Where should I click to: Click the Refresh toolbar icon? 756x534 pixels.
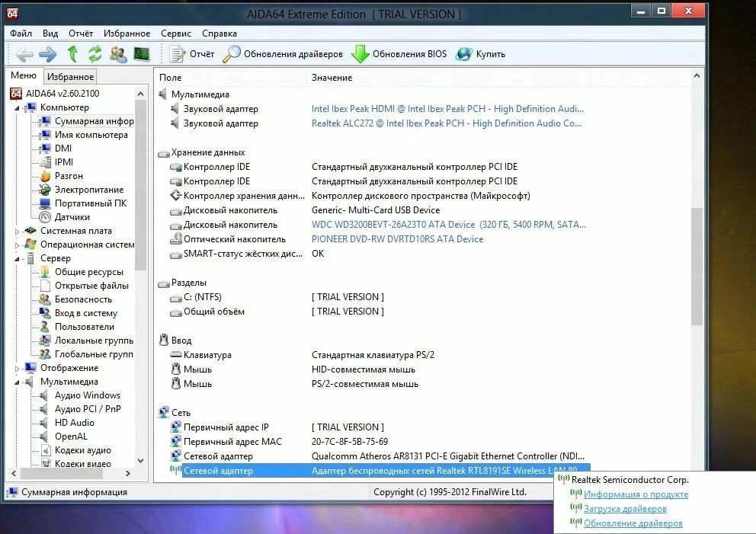95,53
